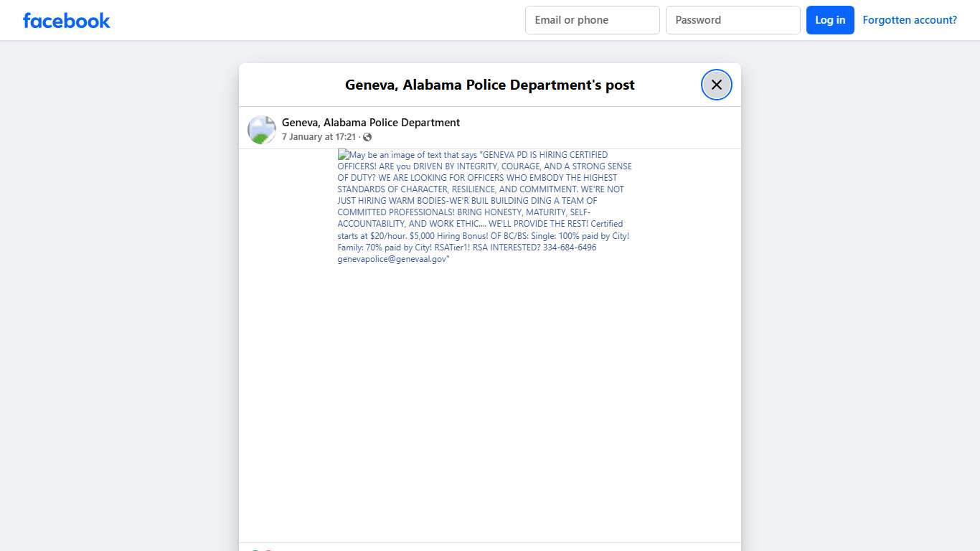Open the Forgotten account link
This screenshot has height=551, width=980.
910,19
